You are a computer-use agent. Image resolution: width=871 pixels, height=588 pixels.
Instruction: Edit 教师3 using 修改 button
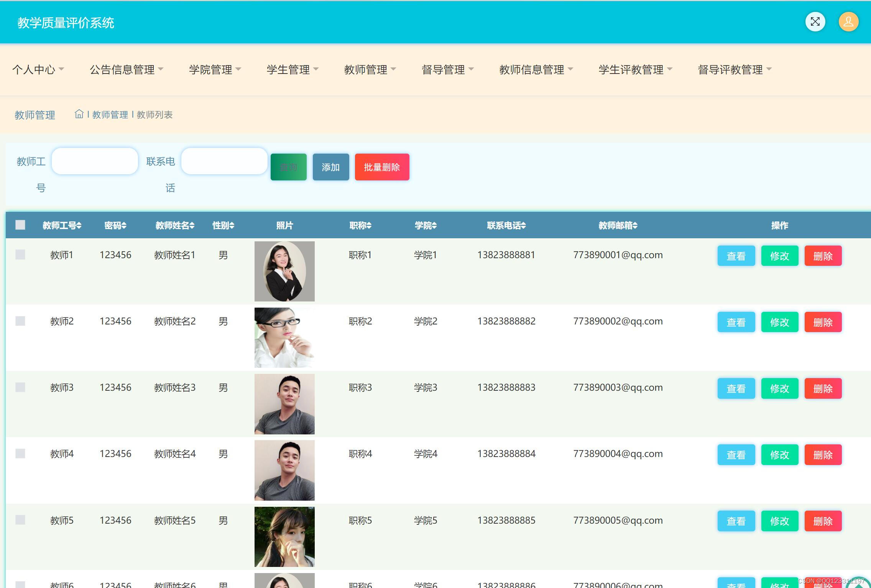[x=779, y=388]
